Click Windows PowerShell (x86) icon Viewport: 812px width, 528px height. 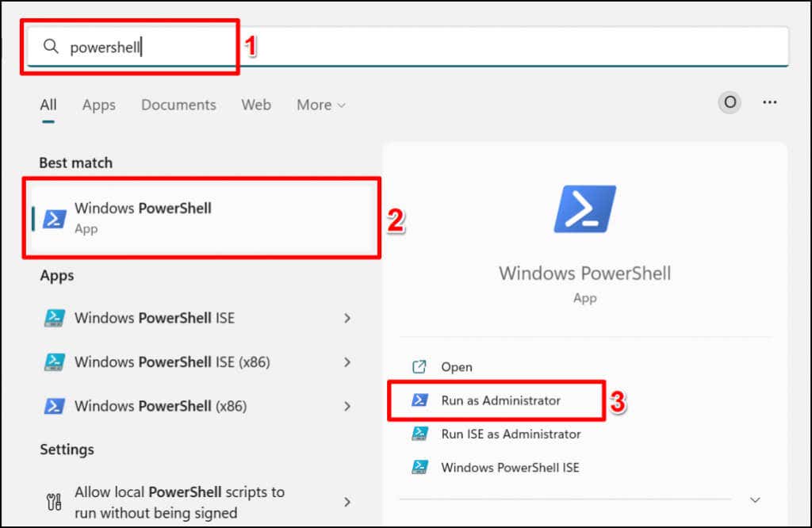click(x=55, y=407)
